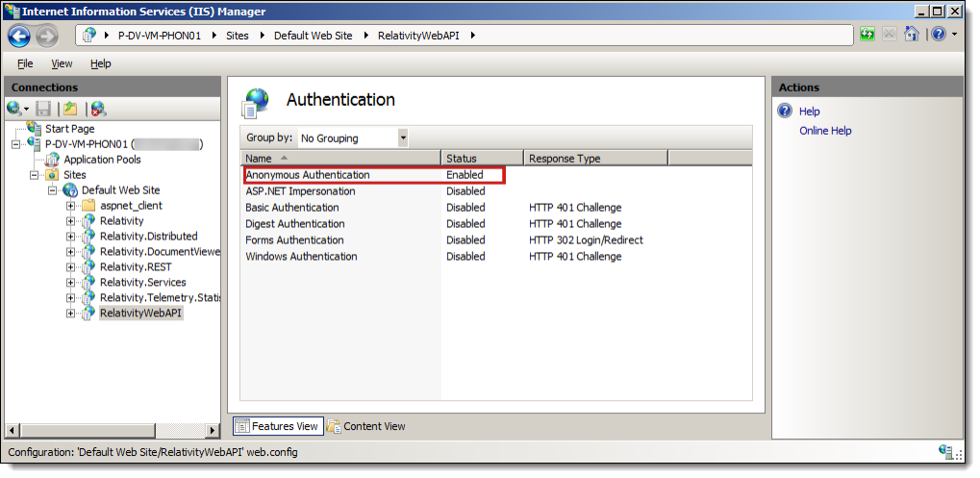Viewport: 980px width, 478px height.
Task: Expand the Relativity.Distributed node
Action: tap(70, 237)
